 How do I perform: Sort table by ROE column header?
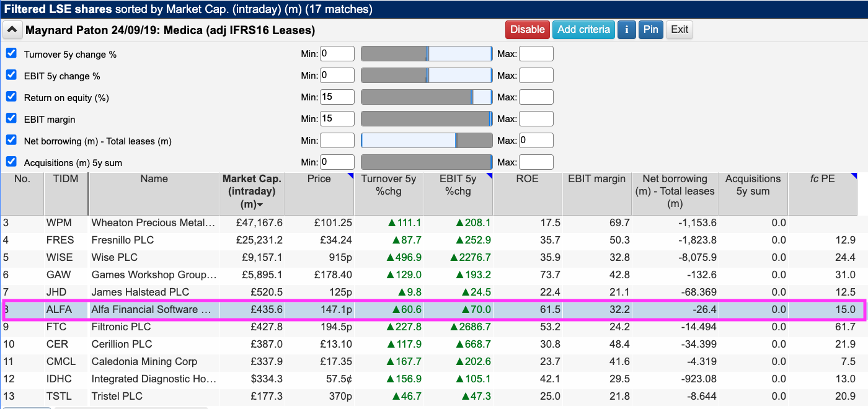coord(528,179)
